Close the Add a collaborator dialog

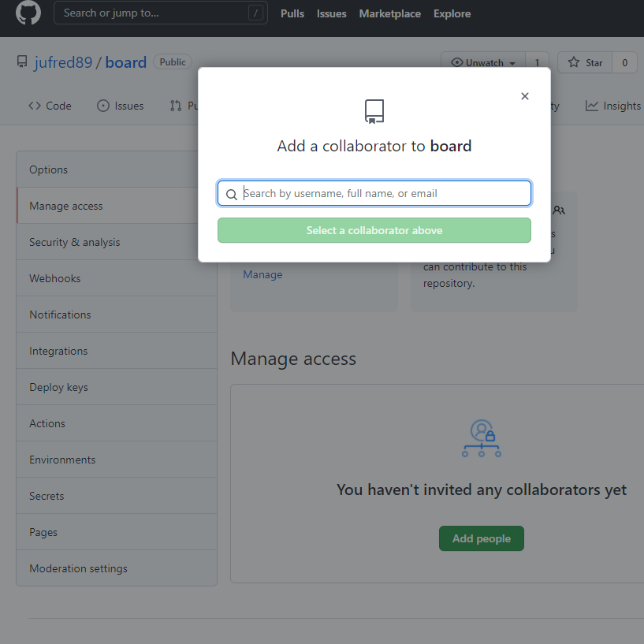click(524, 96)
